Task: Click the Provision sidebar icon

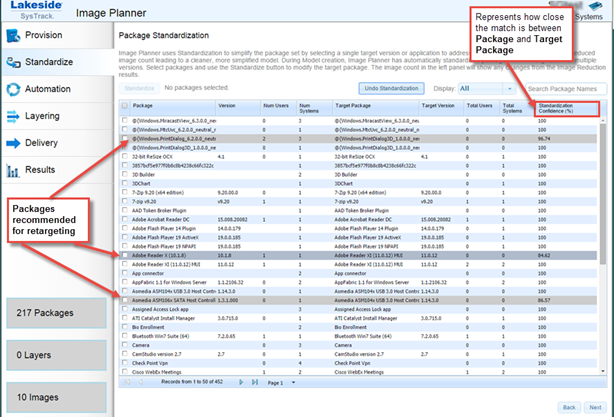Action: click(x=13, y=35)
